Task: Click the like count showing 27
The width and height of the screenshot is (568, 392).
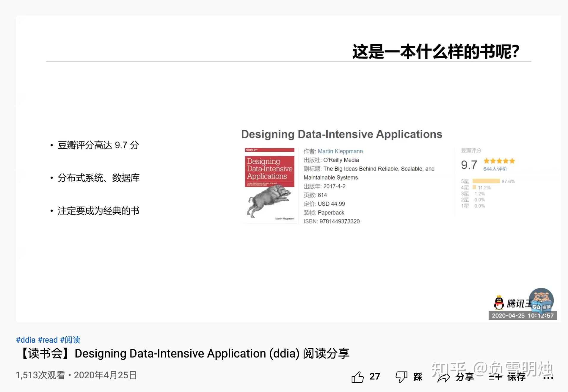Action: pos(374,377)
